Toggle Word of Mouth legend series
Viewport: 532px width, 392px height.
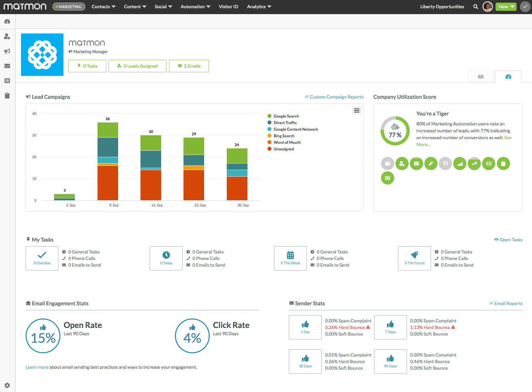[x=284, y=142]
